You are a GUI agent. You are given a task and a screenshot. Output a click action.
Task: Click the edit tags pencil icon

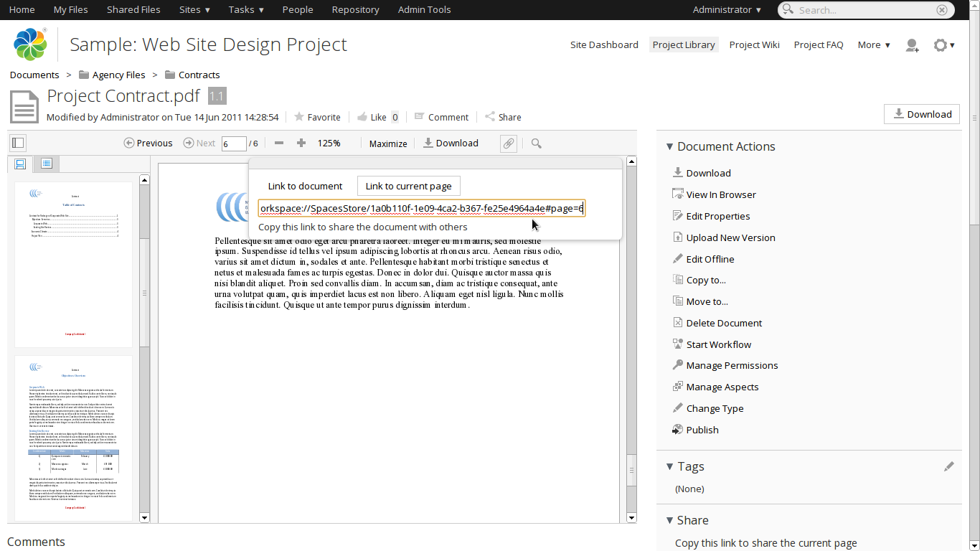coord(948,466)
